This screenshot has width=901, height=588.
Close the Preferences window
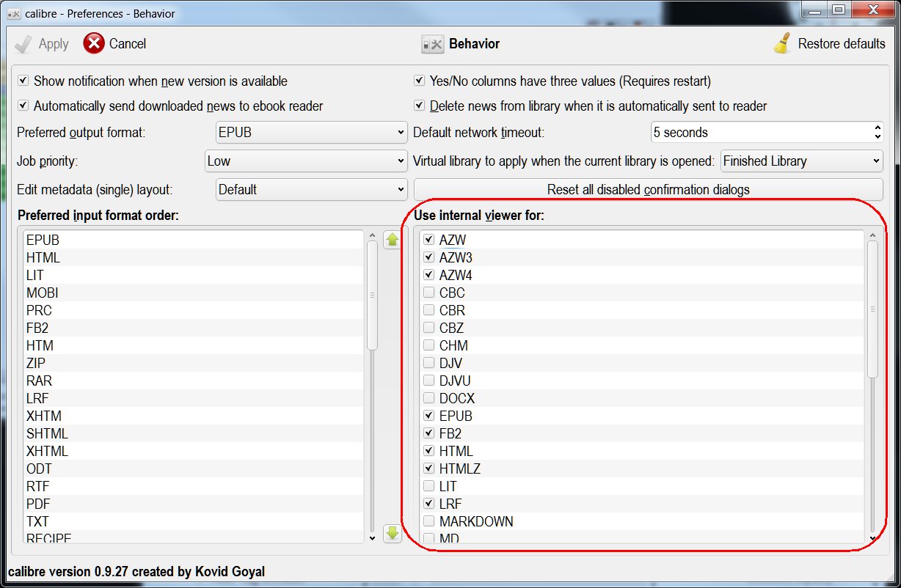pyautogui.click(x=872, y=10)
